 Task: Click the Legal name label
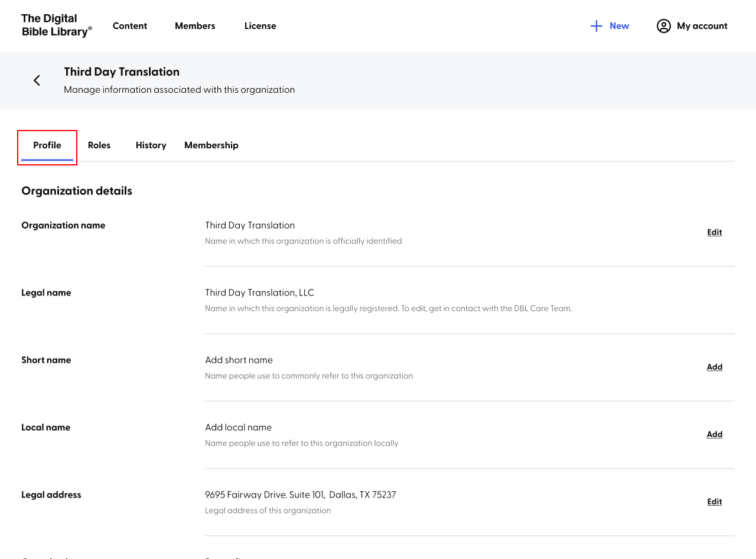coord(46,292)
